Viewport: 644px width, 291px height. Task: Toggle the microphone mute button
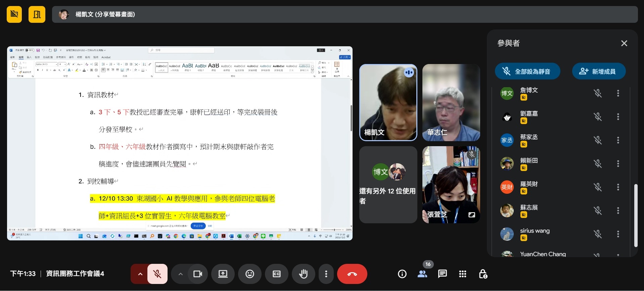[x=157, y=274]
